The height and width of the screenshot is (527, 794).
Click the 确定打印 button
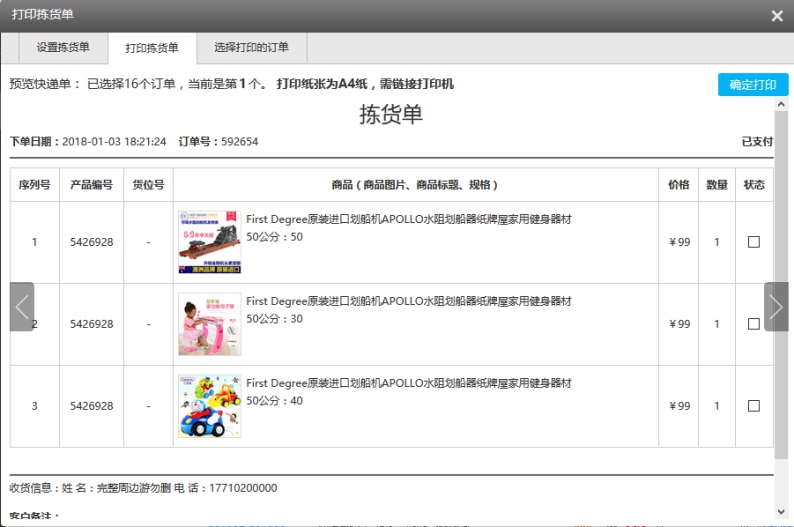(752, 85)
